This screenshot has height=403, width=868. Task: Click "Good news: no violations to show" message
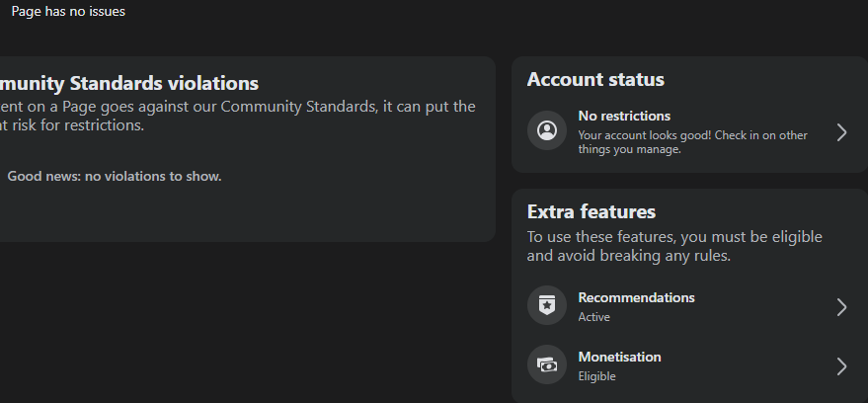pos(115,176)
